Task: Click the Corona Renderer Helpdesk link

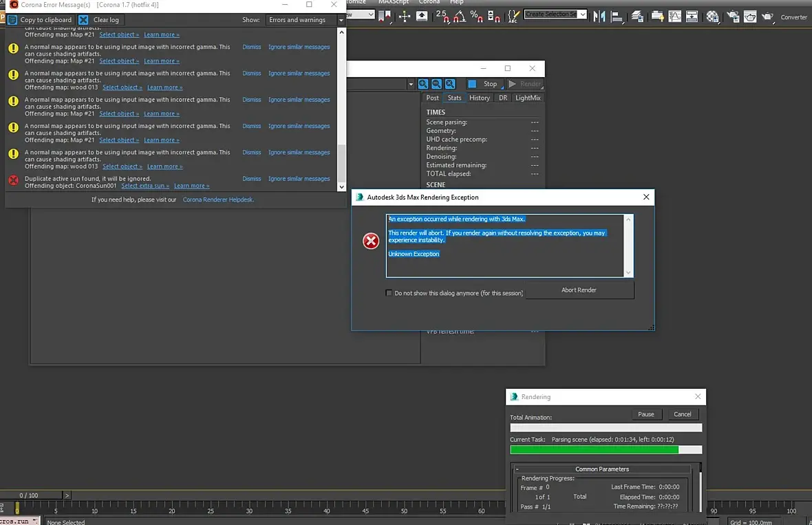Action: (218, 200)
